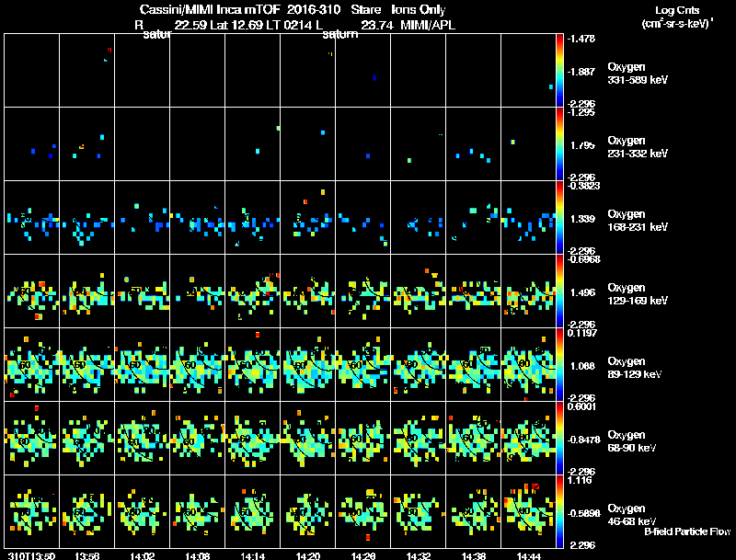Click the Oxygen 331-589 keV row label

click(x=638, y=74)
